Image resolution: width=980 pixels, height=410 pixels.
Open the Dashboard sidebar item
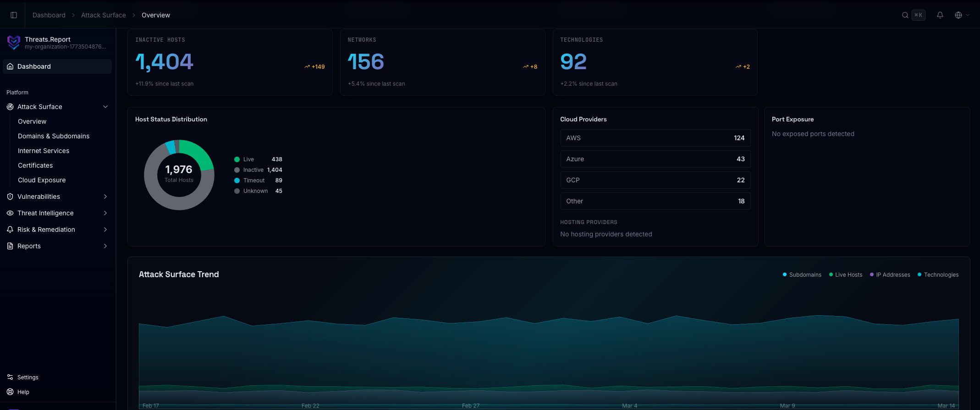pyautogui.click(x=57, y=66)
